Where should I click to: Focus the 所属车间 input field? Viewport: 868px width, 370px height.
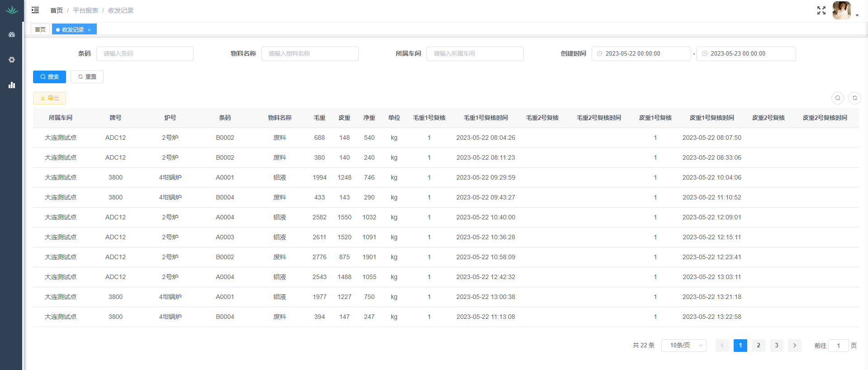pos(475,53)
